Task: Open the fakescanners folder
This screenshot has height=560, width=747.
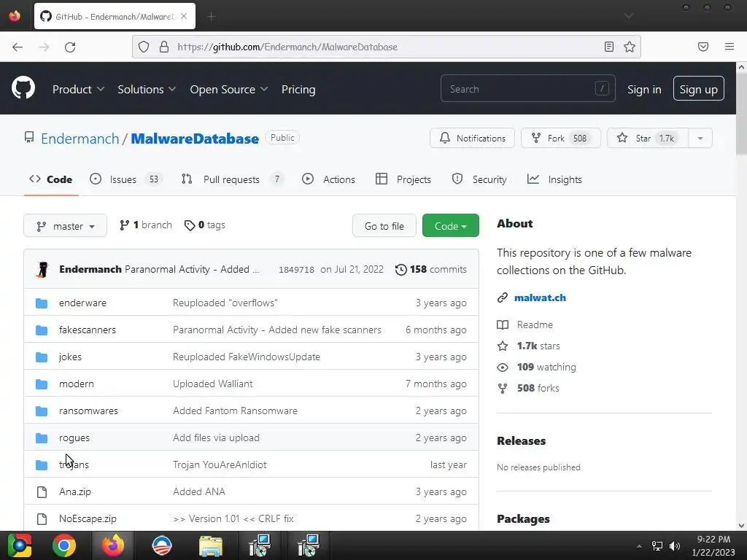Action: (x=88, y=330)
